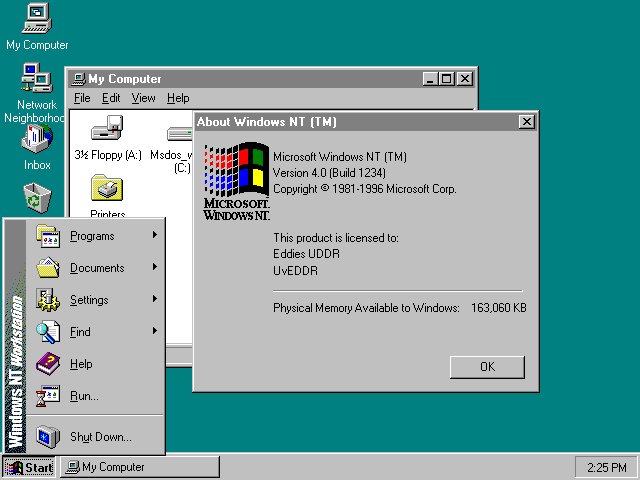Choose Run... from the Start menu
The width and height of the screenshot is (640, 480).
[84, 396]
